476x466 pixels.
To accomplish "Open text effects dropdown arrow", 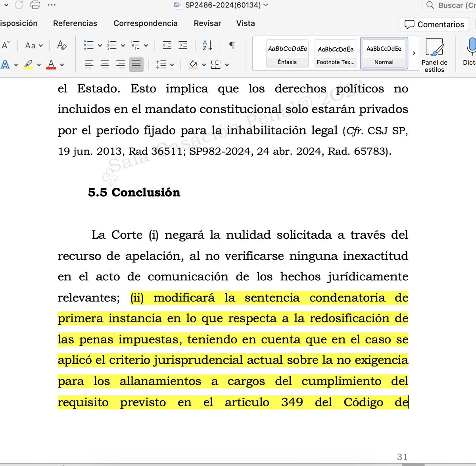I will pyautogui.click(x=16, y=65).
